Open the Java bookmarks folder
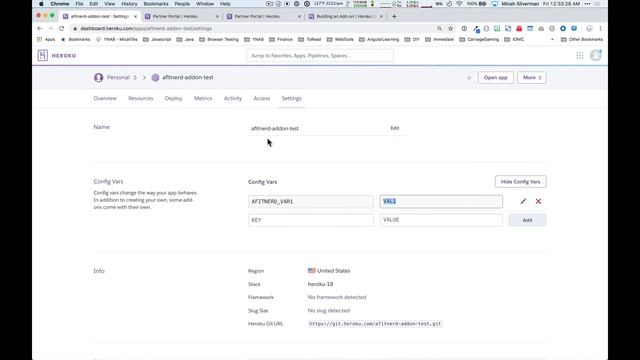640x360 pixels. pyautogui.click(x=185, y=40)
